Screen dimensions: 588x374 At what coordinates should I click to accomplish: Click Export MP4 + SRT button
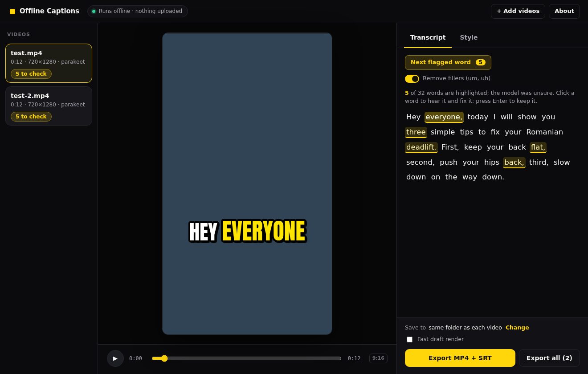[x=460, y=358]
